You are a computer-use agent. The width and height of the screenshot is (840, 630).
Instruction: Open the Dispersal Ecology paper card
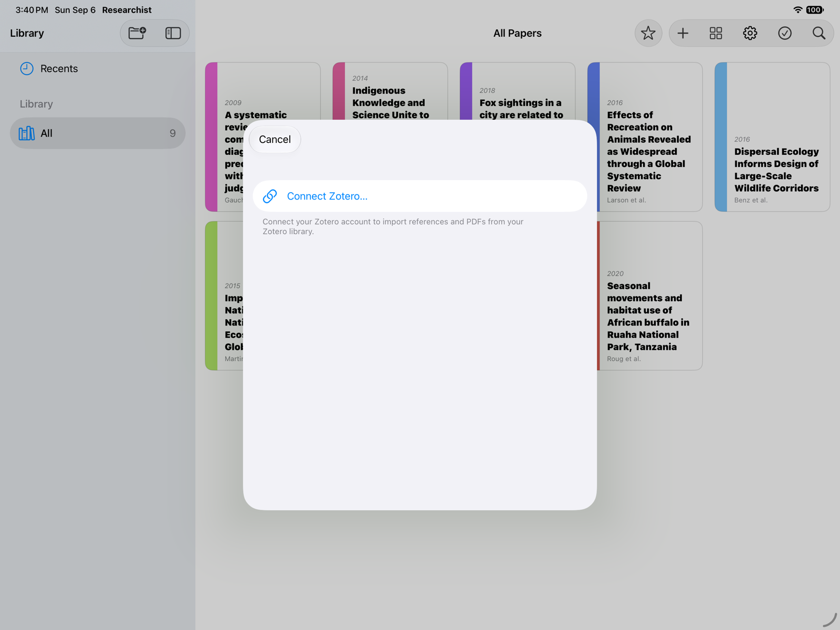[x=772, y=137]
